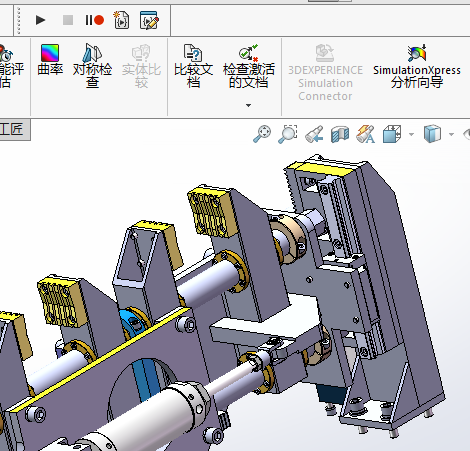Toggle the record/pause macro button

click(x=95, y=20)
